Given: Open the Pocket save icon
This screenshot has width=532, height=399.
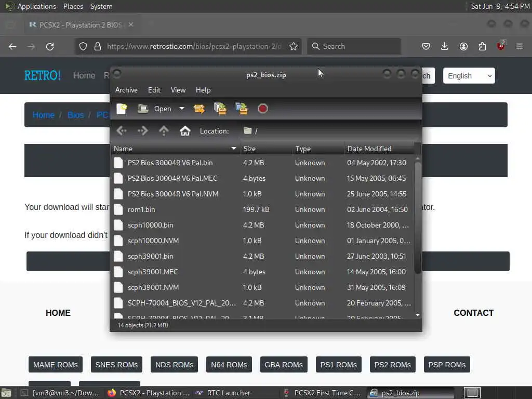Looking at the screenshot, I should [426, 46].
